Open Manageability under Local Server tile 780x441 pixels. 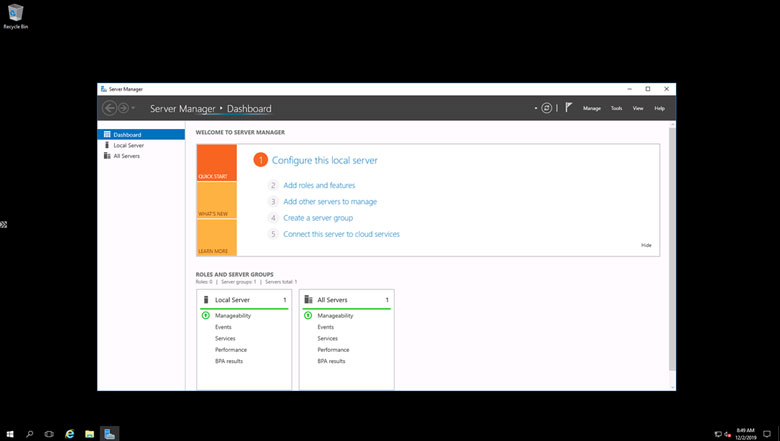(233, 316)
